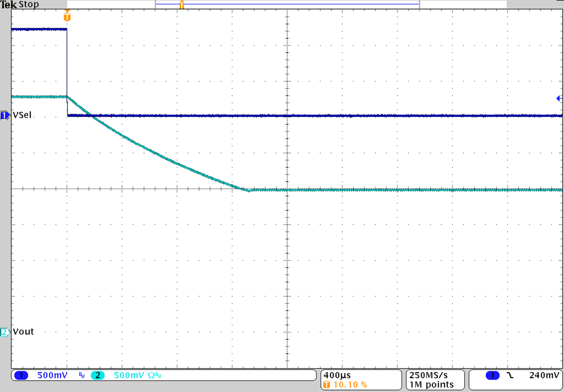Click the 240mV trigger level readout

coord(544,375)
